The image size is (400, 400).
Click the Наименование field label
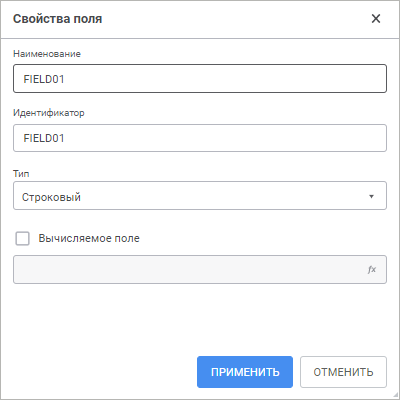click(x=47, y=54)
